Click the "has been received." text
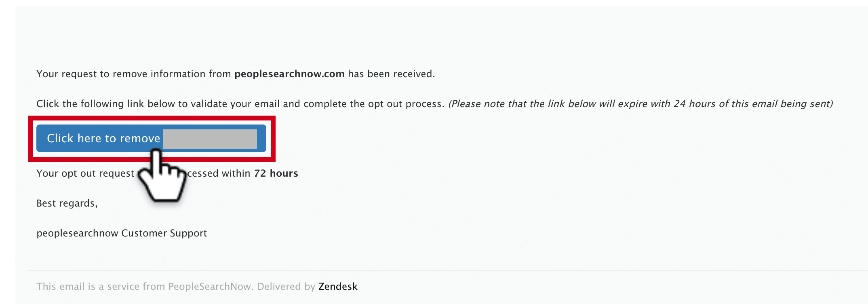 (392, 74)
